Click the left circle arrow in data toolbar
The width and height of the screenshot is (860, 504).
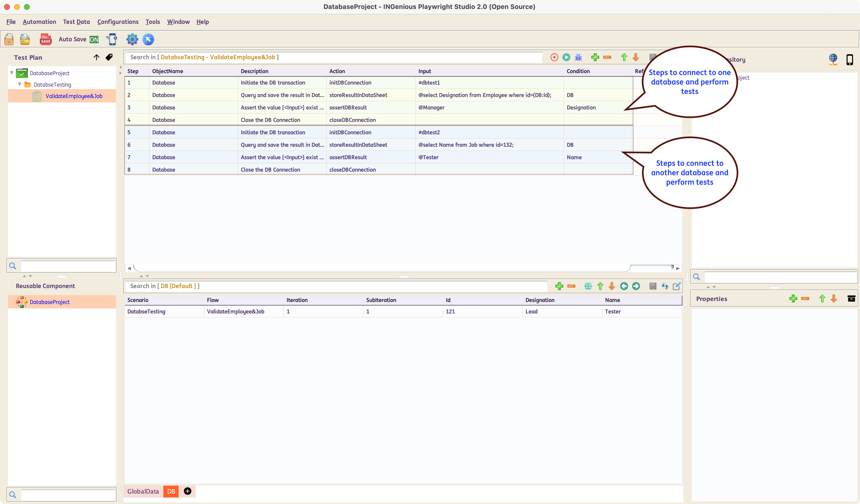click(624, 286)
